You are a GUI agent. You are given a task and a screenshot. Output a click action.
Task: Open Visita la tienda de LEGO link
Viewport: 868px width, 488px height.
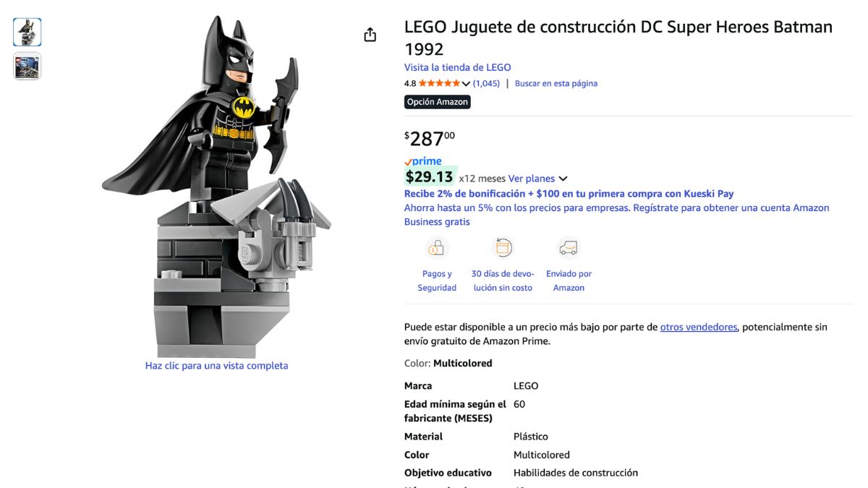tap(457, 67)
